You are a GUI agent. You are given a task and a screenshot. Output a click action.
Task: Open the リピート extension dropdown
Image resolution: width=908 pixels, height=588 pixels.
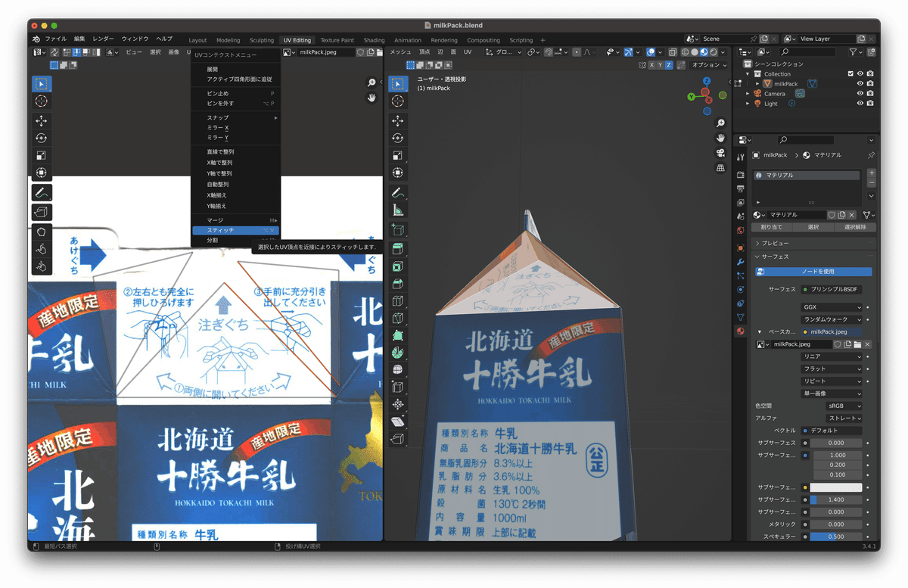pos(832,381)
